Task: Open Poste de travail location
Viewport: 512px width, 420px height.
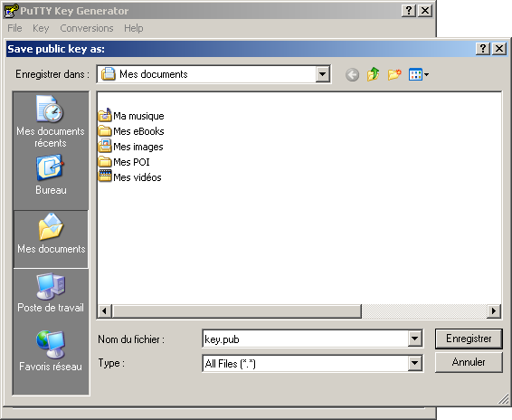Action: coord(51,293)
